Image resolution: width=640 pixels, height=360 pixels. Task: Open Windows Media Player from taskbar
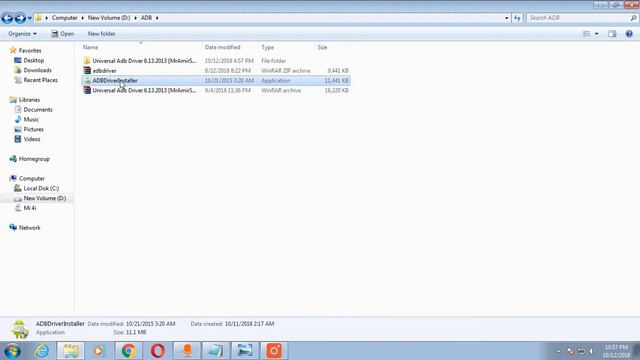point(99,351)
